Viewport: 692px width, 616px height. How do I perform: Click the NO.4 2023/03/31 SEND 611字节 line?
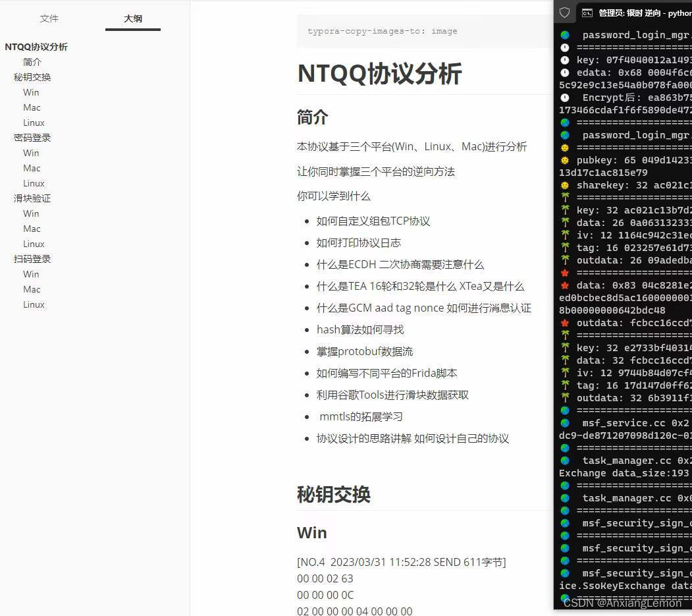402,562
